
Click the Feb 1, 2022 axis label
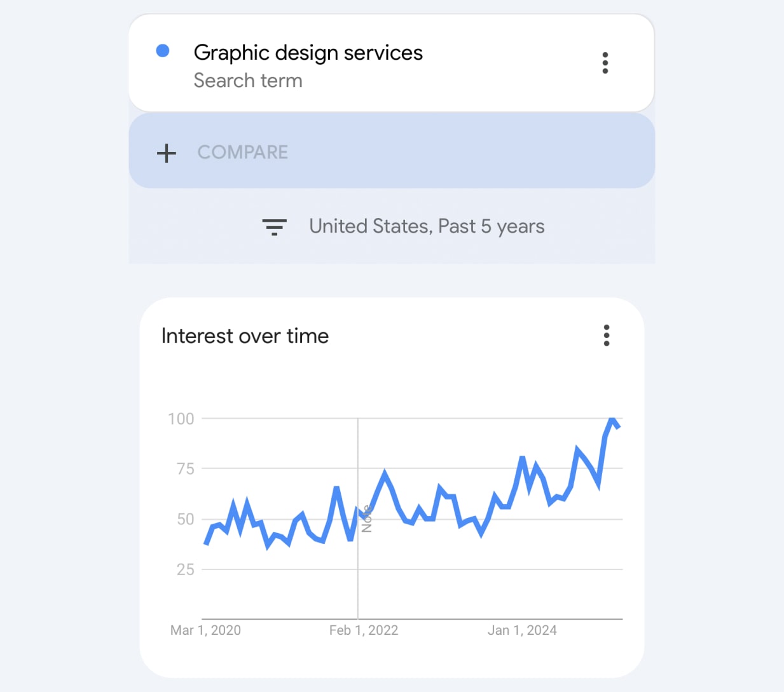(x=363, y=630)
